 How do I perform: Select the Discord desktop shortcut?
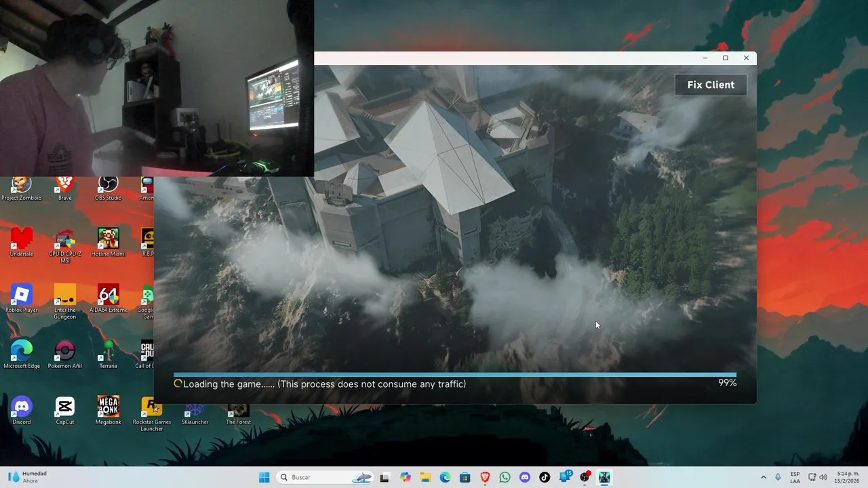[22, 411]
